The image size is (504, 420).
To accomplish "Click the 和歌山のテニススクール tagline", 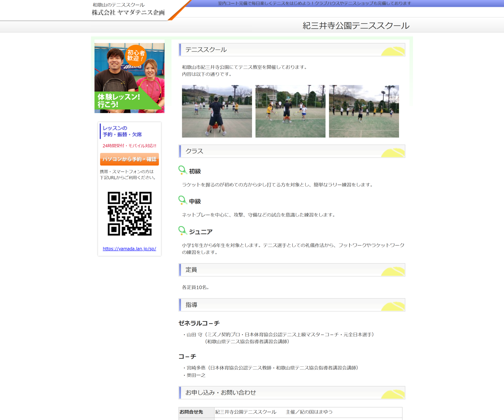I will click(119, 5).
